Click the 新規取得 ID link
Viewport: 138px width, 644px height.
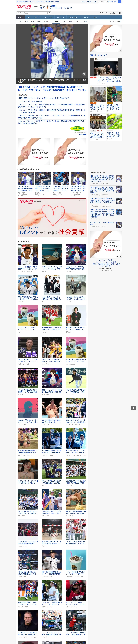[54, 6]
